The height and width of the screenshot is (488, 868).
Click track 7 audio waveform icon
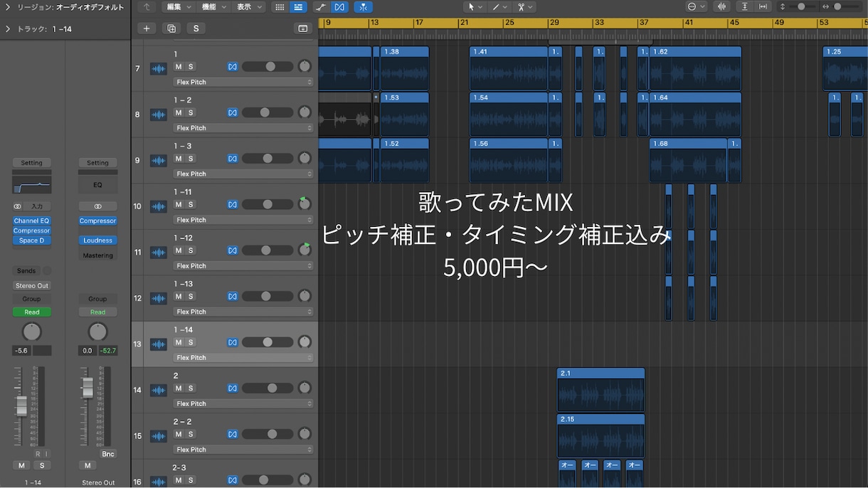[158, 69]
